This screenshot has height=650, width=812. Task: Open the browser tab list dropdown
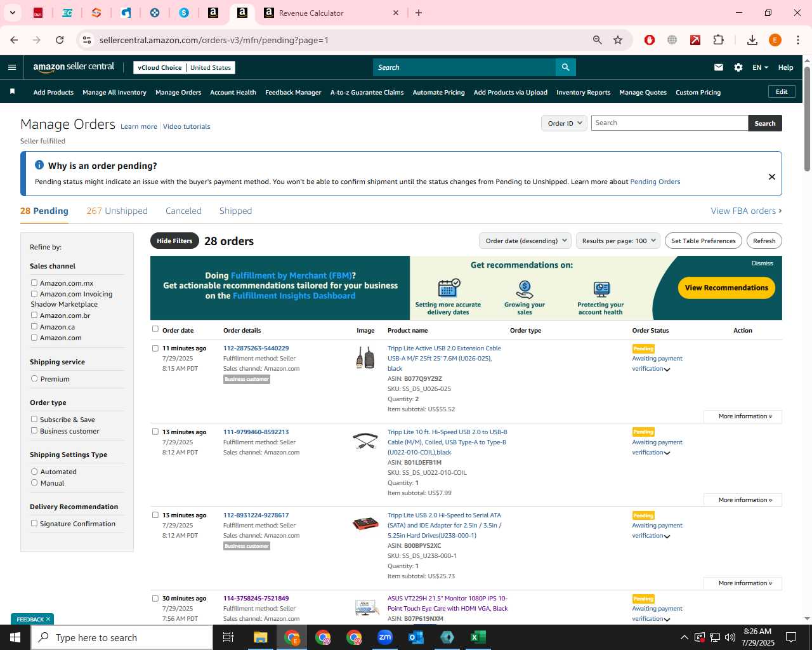(13, 13)
